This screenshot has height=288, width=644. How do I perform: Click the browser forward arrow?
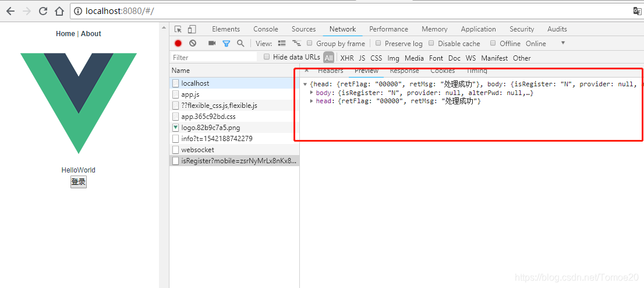[x=27, y=11]
